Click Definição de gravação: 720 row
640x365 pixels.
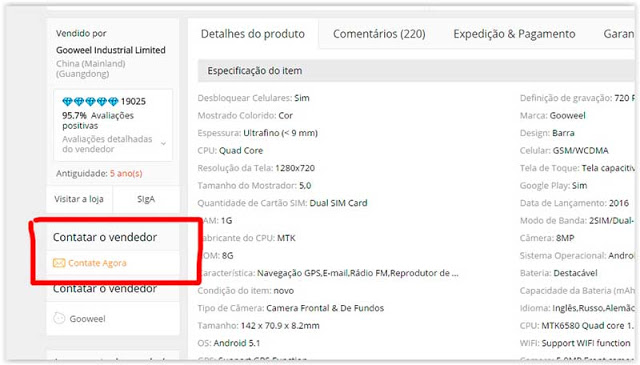577,98
